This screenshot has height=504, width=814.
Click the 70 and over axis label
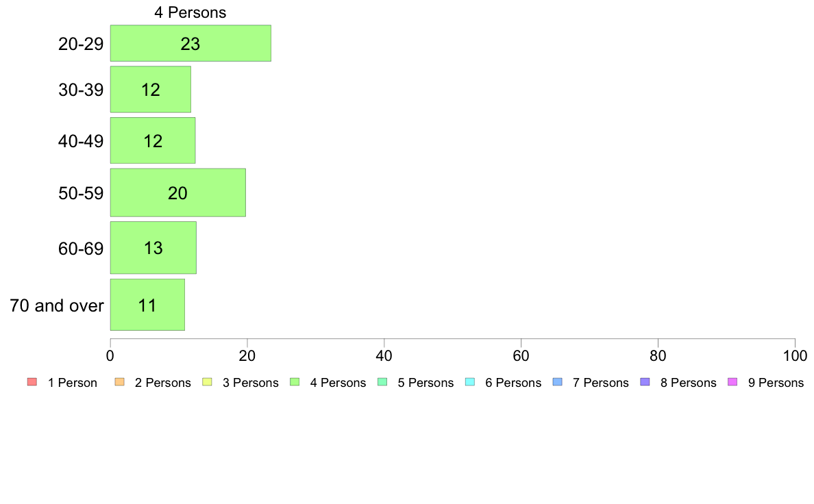(57, 305)
